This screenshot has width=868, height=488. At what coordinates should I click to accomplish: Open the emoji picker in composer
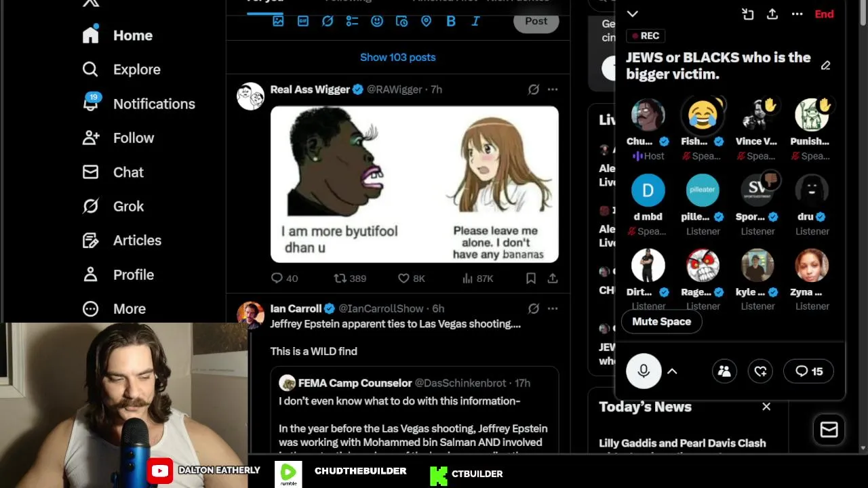tap(377, 21)
